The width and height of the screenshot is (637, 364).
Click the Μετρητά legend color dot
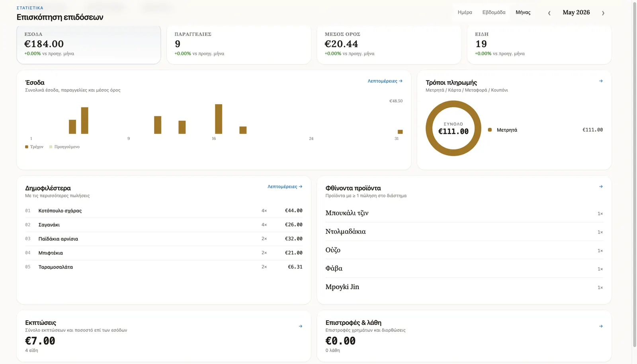(490, 130)
